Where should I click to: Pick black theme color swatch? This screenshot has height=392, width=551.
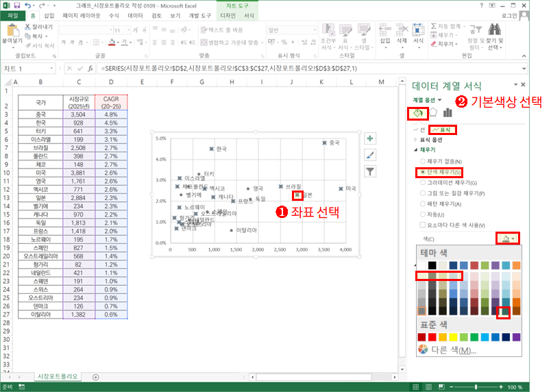[x=432, y=265]
